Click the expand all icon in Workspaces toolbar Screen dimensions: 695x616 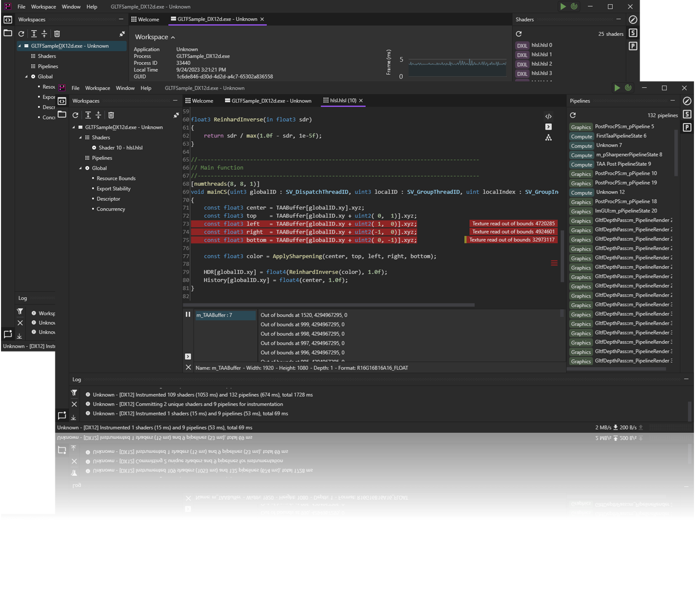pos(88,115)
